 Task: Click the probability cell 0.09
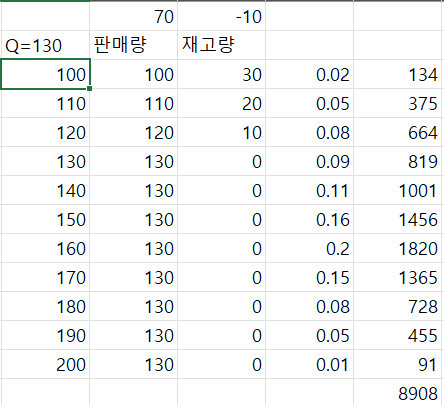click(x=309, y=161)
